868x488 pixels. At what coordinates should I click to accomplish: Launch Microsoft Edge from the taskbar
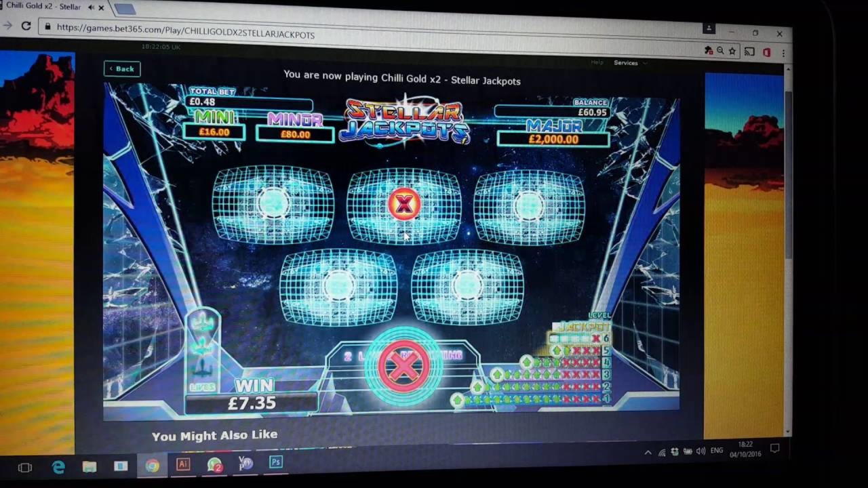[58, 467]
